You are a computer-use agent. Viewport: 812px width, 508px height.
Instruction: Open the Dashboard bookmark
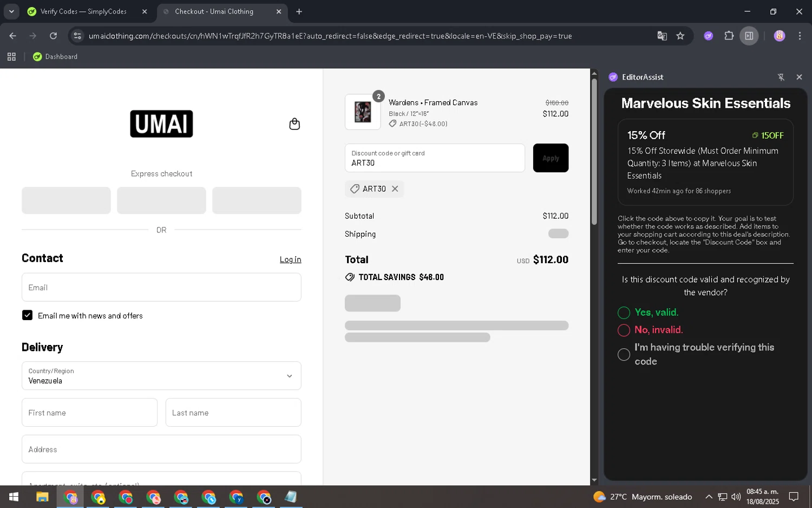(x=55, y=56)
